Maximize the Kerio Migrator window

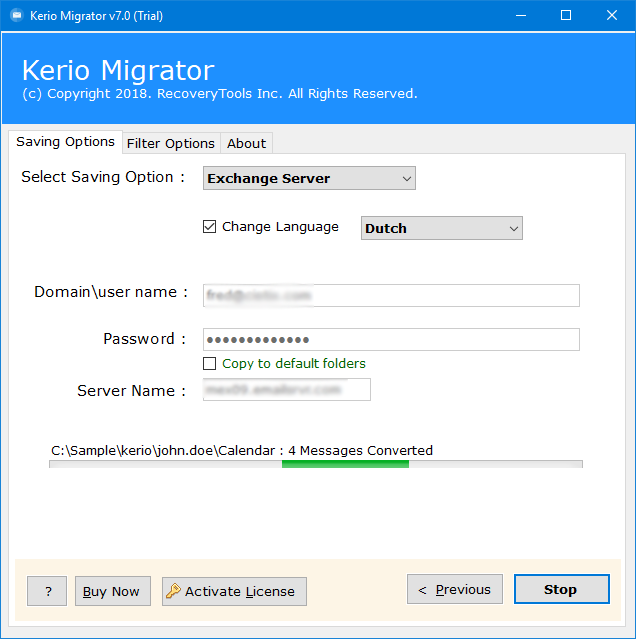pos(566,15)
